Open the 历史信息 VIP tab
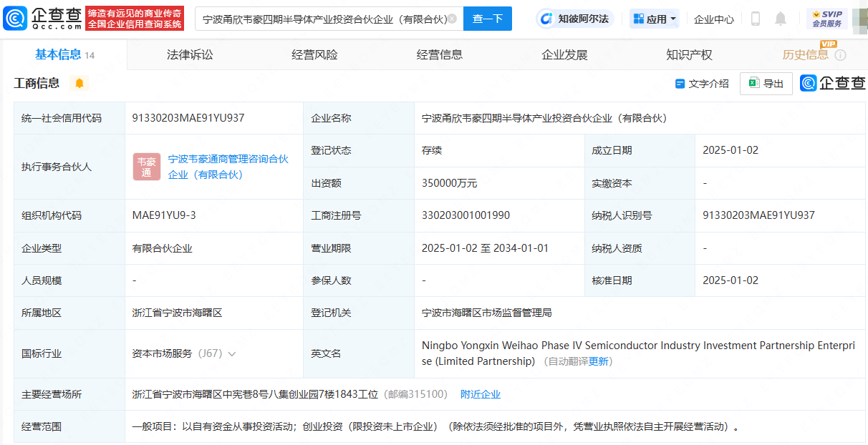Image resolution: width=868 pixels, height=445 pixels. pyautogui.click(x=806, y=55)
